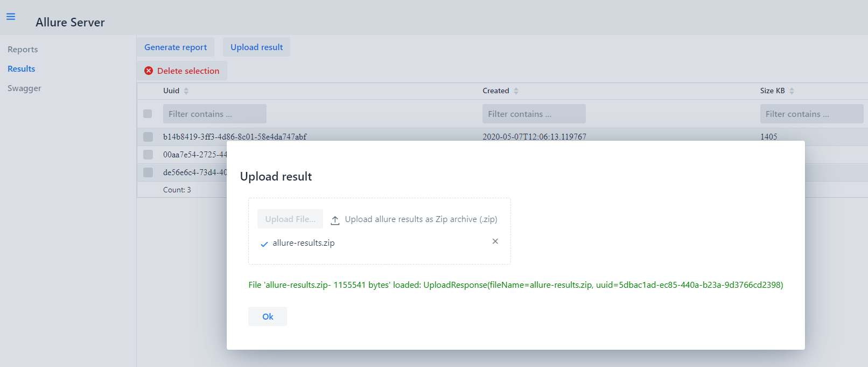This screenshot has height=367, width=868.
Task: Click 'Upload allure results as Zip archive' text
Action: point(421,219)
